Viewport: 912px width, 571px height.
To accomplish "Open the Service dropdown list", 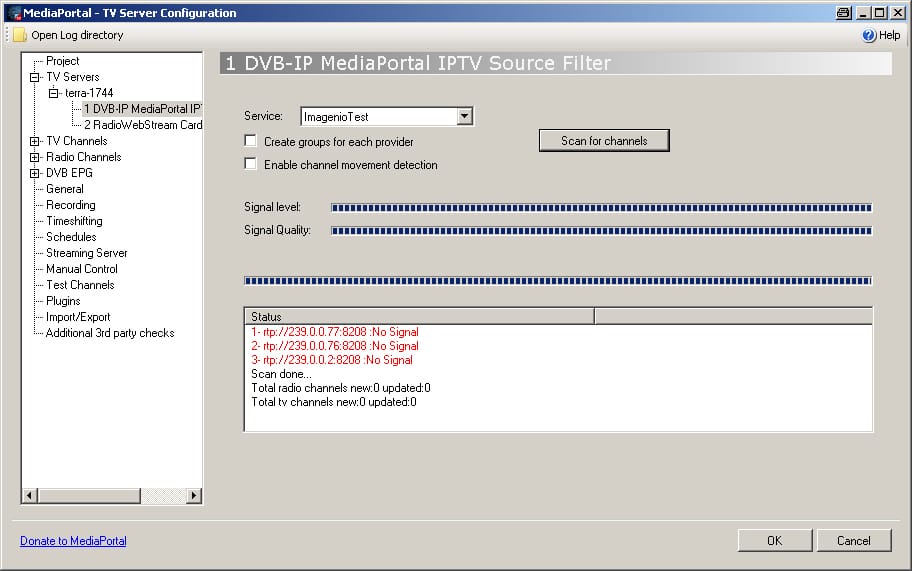I will coord(464,117).
